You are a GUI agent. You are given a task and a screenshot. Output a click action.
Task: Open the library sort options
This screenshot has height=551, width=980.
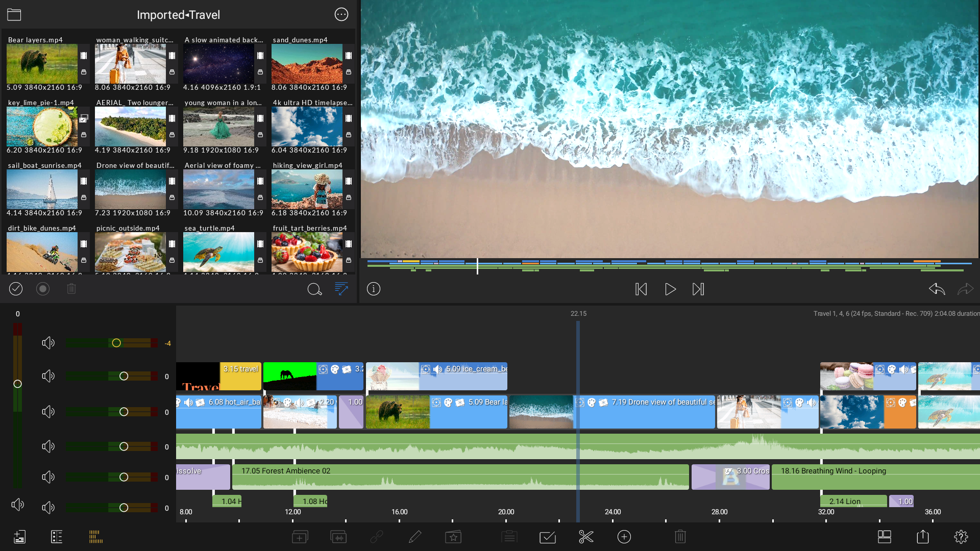[x=342, y=289]
